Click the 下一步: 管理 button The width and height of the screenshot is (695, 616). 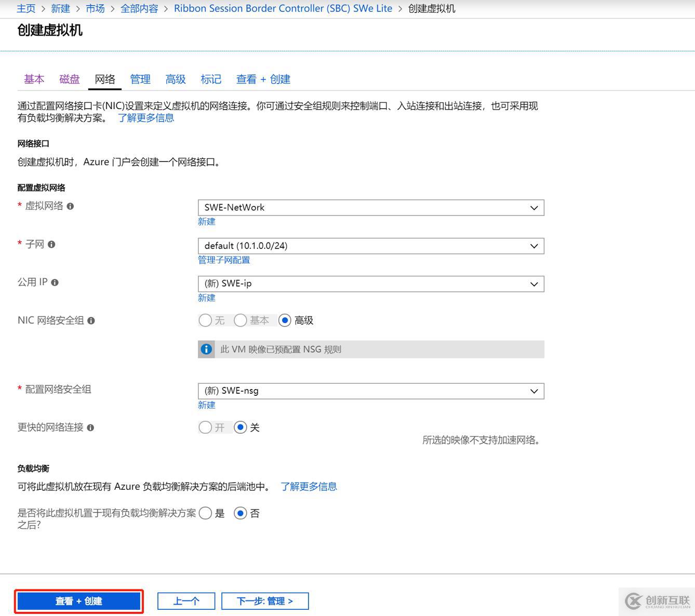[265, 600]
